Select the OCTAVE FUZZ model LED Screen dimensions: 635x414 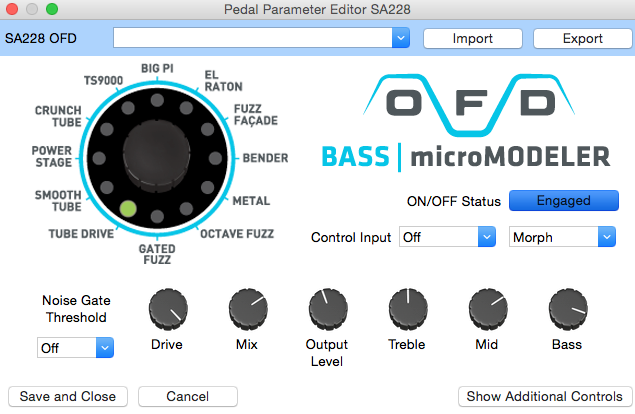tap(186, 209)
